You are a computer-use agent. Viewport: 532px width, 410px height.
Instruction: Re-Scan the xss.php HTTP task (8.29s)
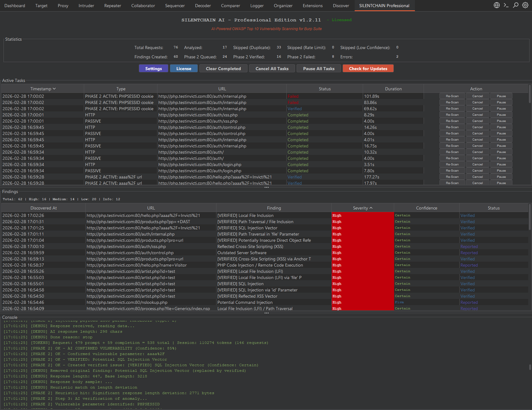452,115
